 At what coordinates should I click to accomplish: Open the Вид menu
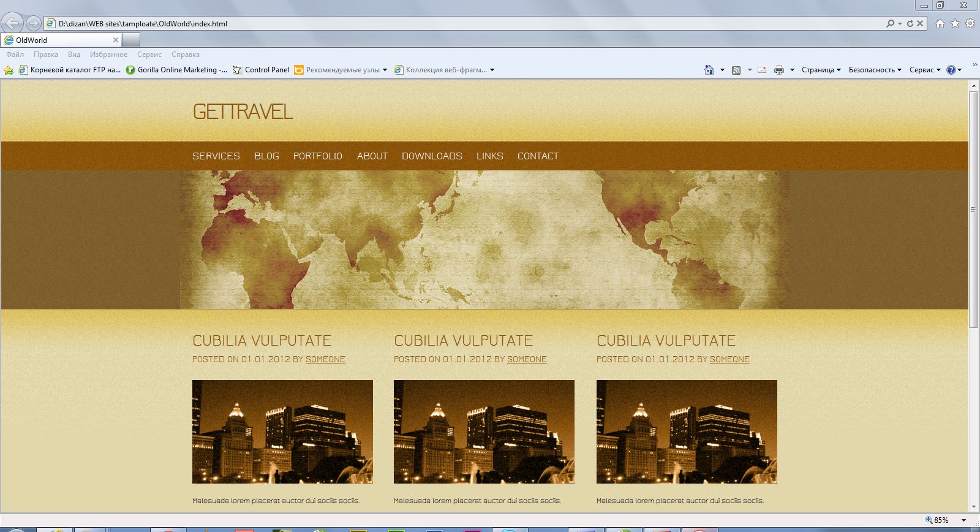click(x=74, y=55)
